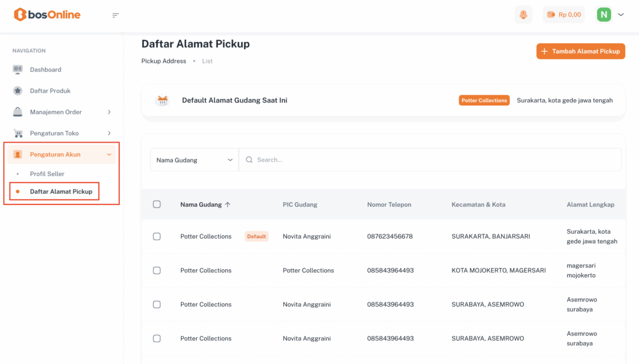Image resolution: width=639 pixels, height=364 pixels.
Task: Click the Pickup Address breadcrumb link
Action: tap(163, 61)
